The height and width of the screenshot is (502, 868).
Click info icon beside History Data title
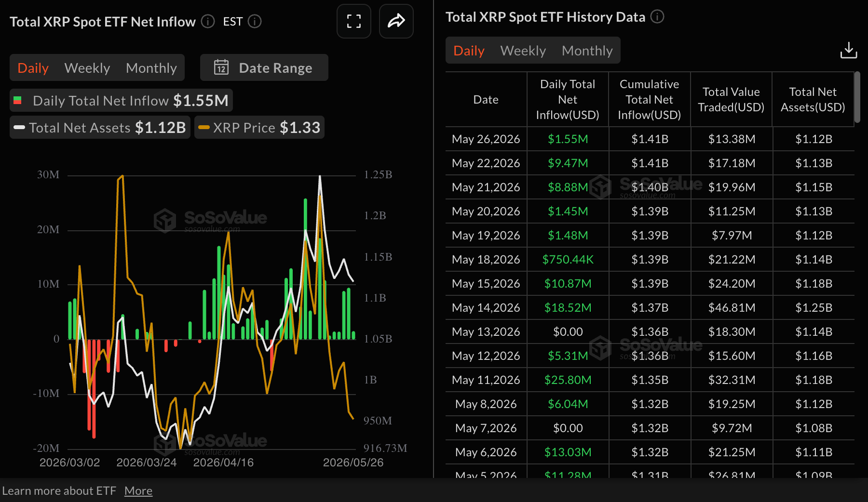[x=657, y=17]
